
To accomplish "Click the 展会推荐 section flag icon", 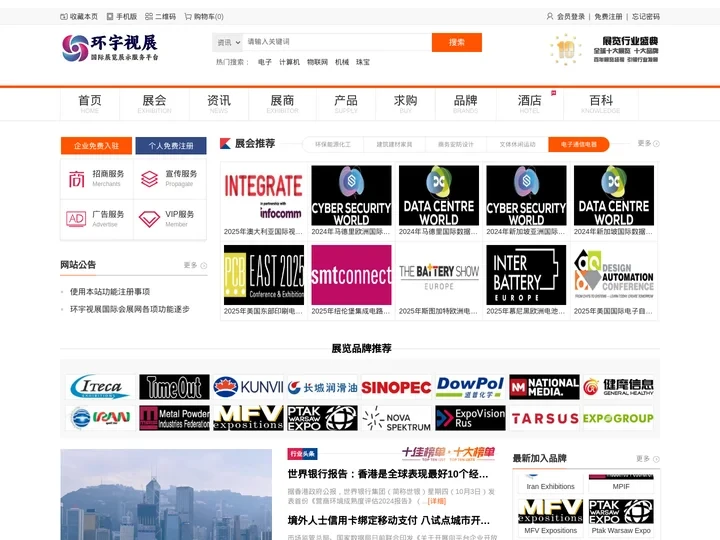I will point(225,144).
